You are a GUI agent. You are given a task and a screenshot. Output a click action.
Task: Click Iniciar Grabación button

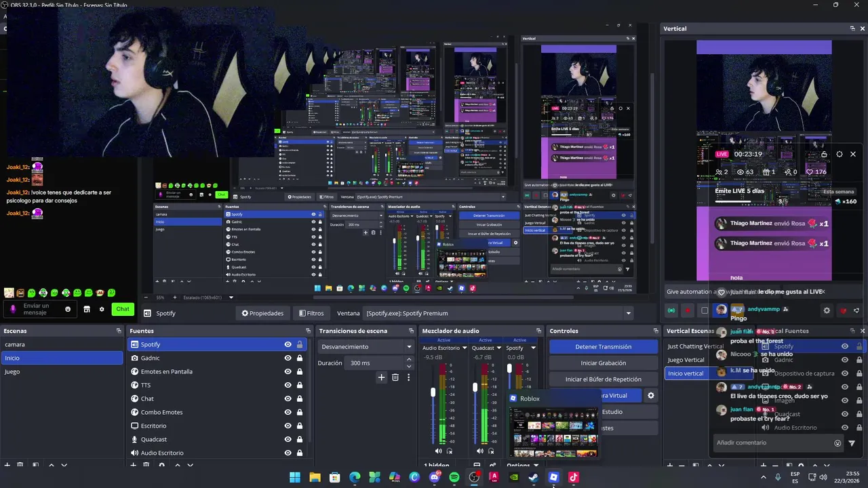(603, 363)
